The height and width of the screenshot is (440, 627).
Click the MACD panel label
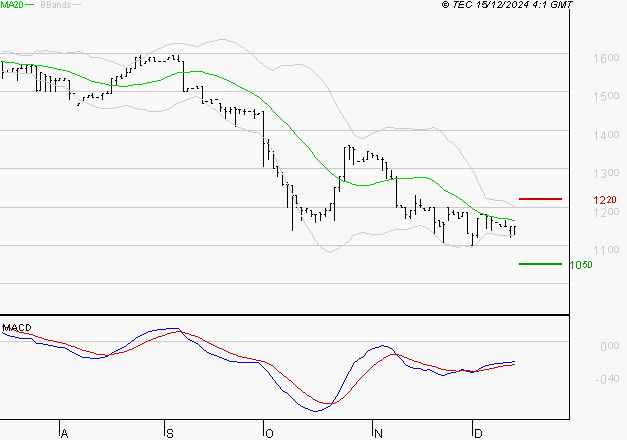click(17, 328)
